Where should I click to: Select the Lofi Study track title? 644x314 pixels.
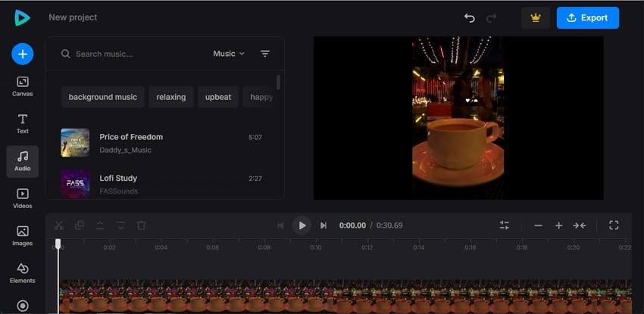(x=118, y=179)
